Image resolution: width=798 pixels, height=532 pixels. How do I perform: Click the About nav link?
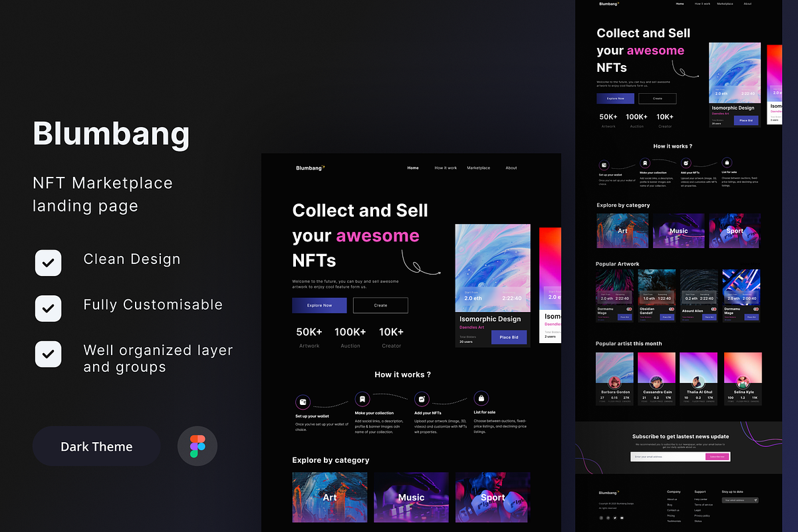[x=511, y=168]
